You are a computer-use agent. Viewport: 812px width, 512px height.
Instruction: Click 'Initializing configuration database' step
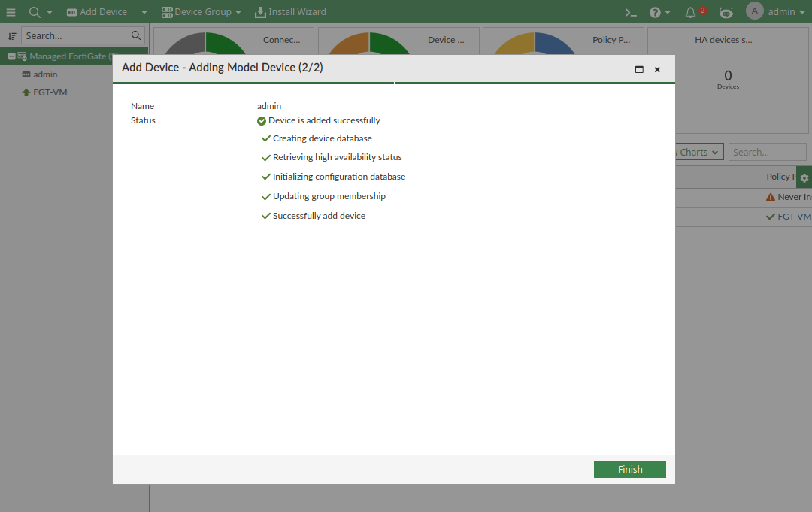334,177
